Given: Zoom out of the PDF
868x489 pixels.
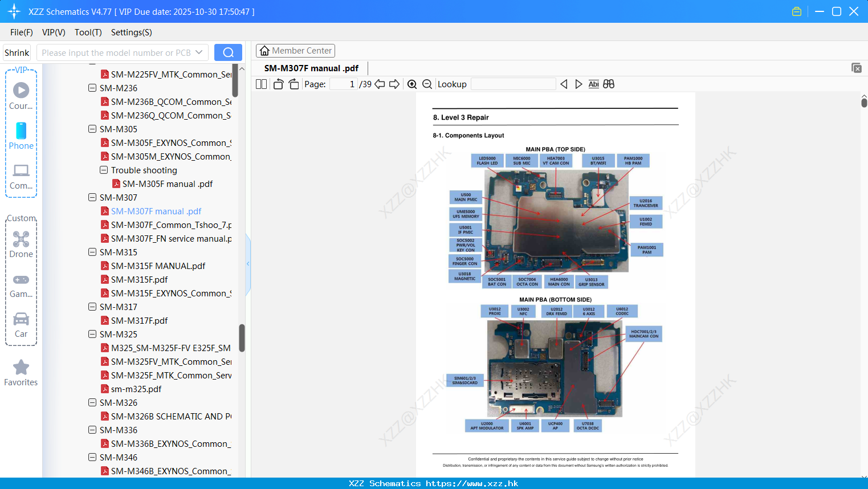Looking at the screenshot, I should 427,84.
